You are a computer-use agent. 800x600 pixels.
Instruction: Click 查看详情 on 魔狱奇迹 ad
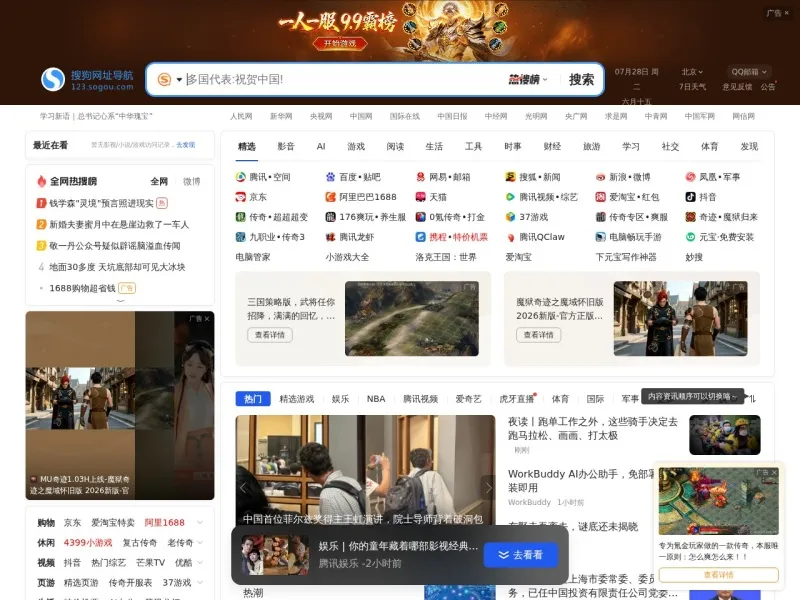(539, 335)
